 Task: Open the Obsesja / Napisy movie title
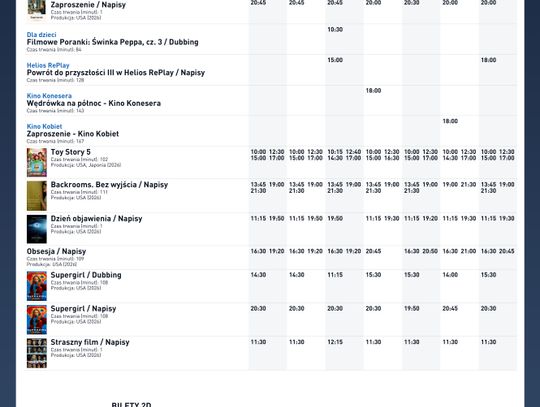(x=56, y=251)
